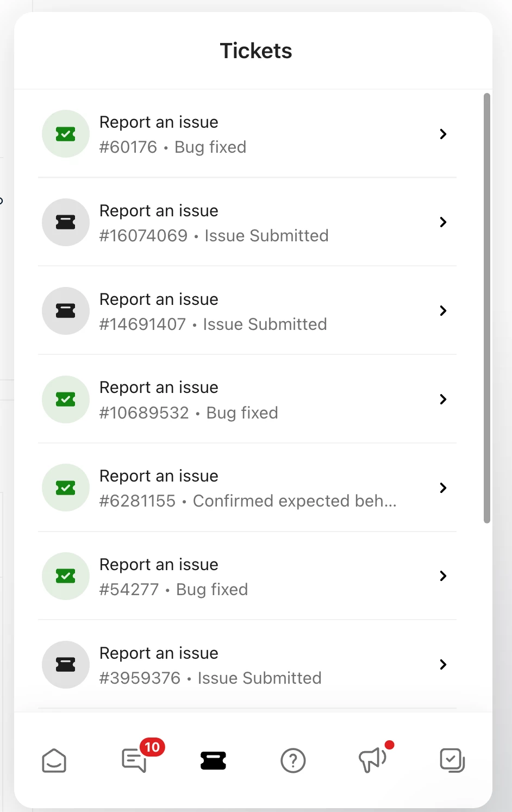Open the Help question mark tab
The image size is (512, 812).
pyautogui.click(x=293, y=760)
